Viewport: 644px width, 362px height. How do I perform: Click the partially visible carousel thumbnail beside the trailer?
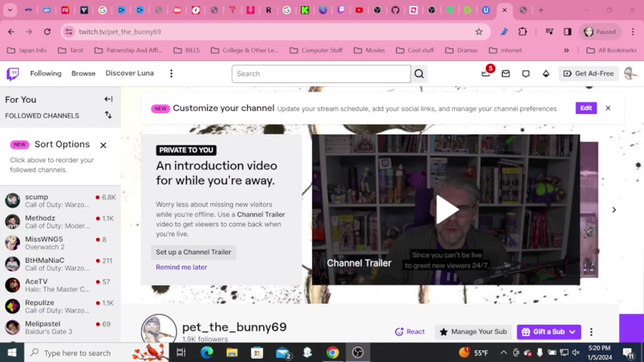(589, 210)
